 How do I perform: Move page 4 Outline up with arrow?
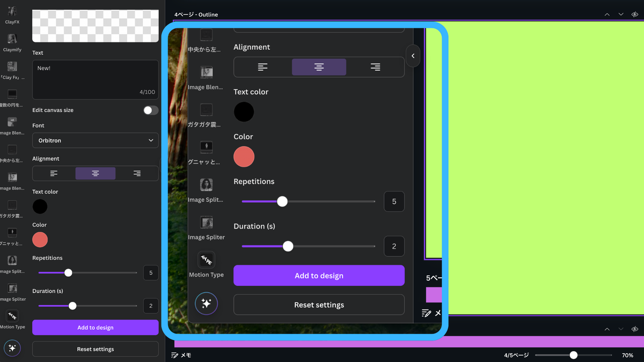tap(607, 14)
